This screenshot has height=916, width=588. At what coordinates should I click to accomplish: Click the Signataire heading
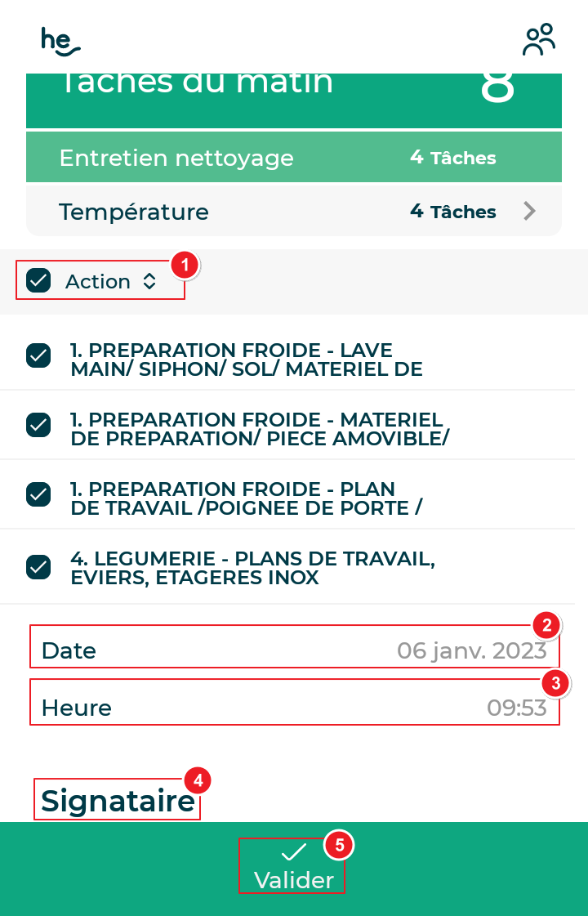coord(117,799)
